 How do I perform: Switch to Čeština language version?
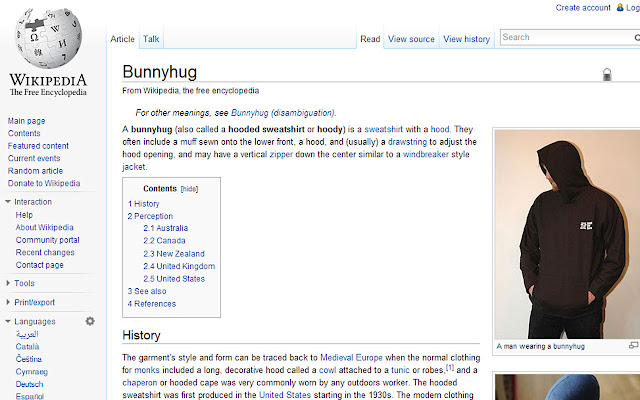[x=29, y=359]
